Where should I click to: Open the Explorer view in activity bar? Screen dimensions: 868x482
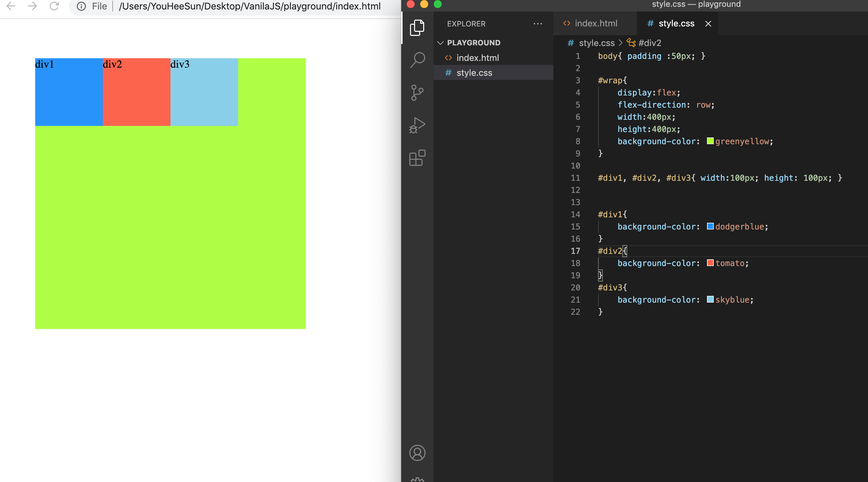click(x=417, y=27)
